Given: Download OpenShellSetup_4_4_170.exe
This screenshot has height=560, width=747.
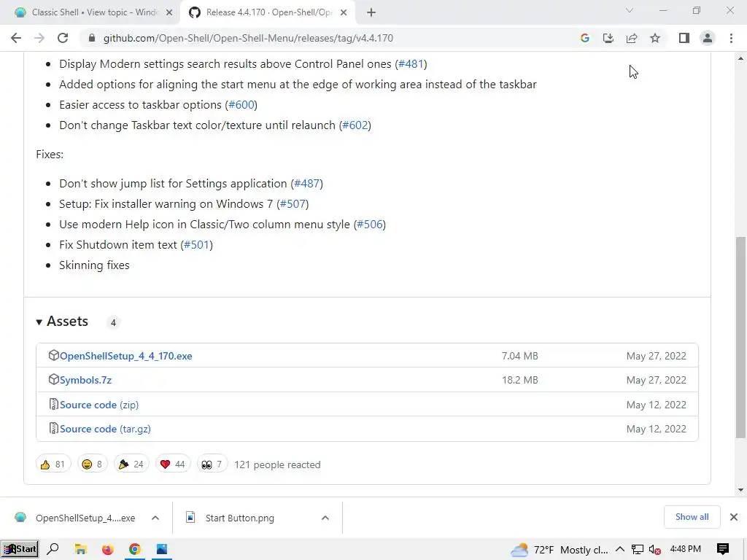Looking at the screenshot, I should pos(125,356).
